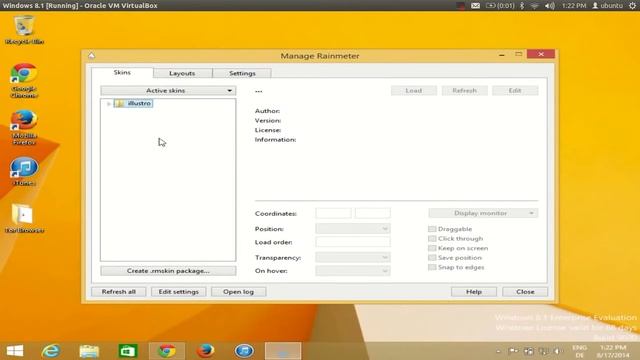
Task: Click the Windows tray action center flag
Action: 513,351
